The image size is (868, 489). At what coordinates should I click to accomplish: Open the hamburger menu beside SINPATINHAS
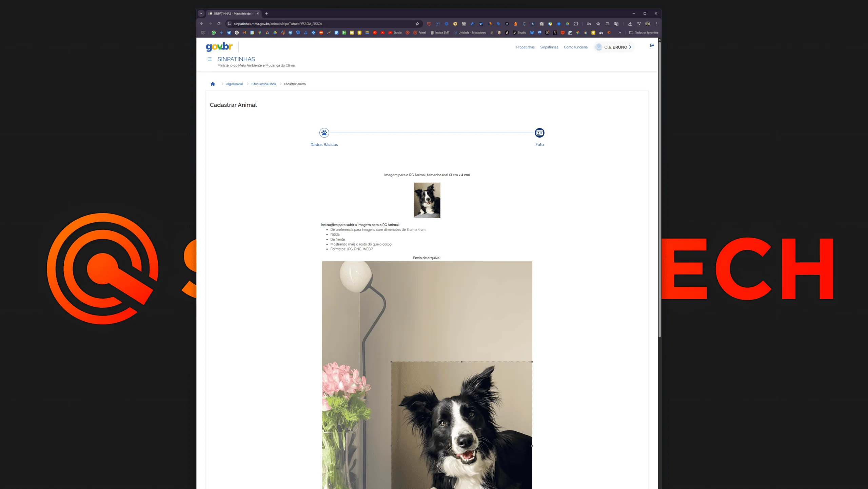pos(210,59)
